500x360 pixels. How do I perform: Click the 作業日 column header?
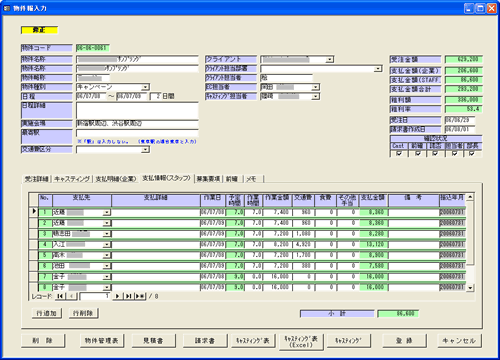[x=213, y=200]
